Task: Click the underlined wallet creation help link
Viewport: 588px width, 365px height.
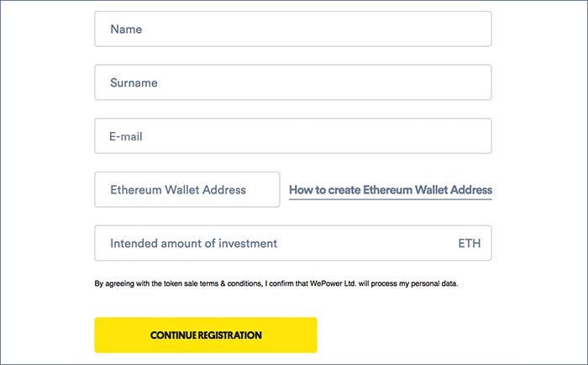Action: (x=391, y=191)
